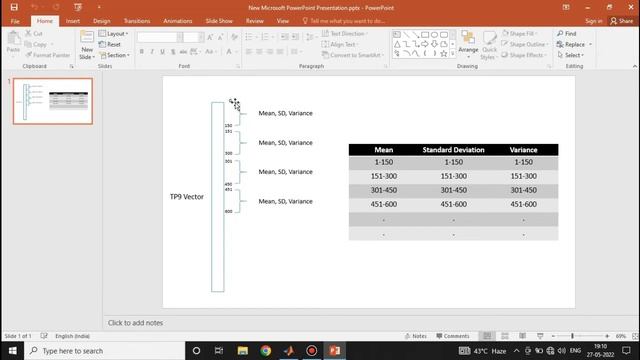The height and width of the screenshot is (360, 640).
Task: Click the Format Painter command
Action: [48, 55]
